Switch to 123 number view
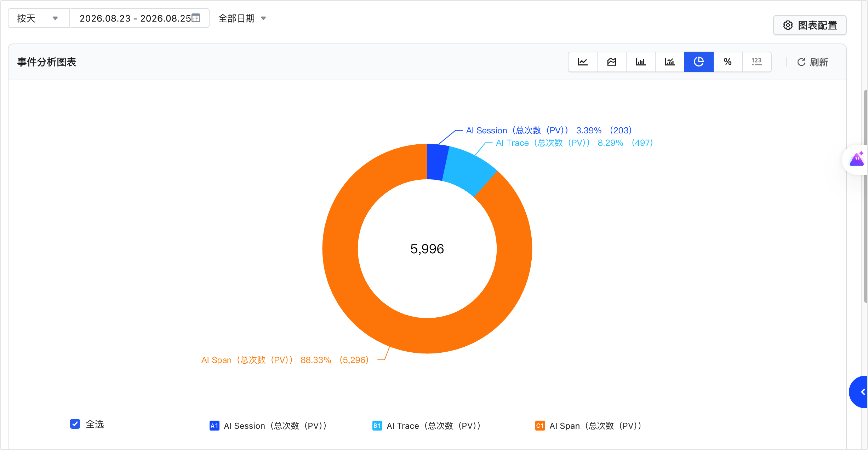 tap(757, 62)
